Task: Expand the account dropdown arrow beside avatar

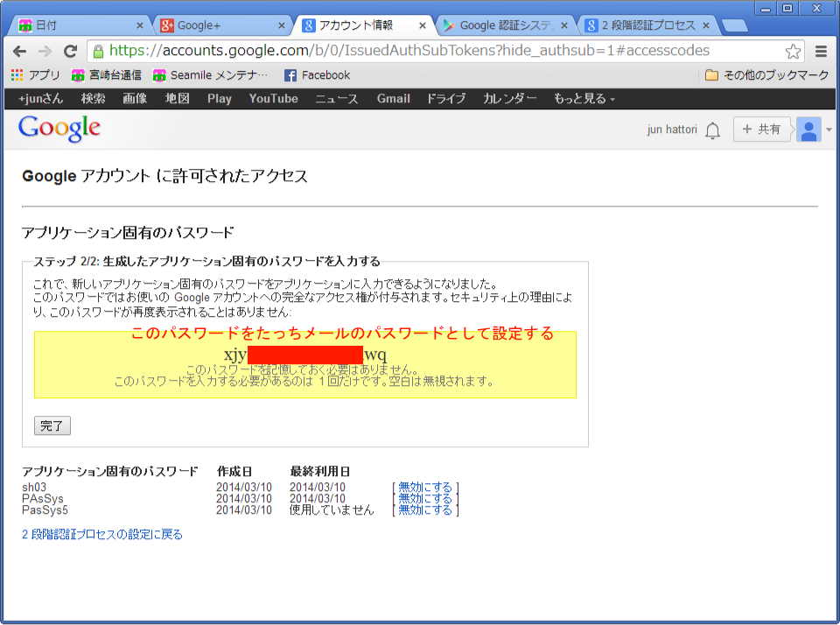Action: click(829, 130)
